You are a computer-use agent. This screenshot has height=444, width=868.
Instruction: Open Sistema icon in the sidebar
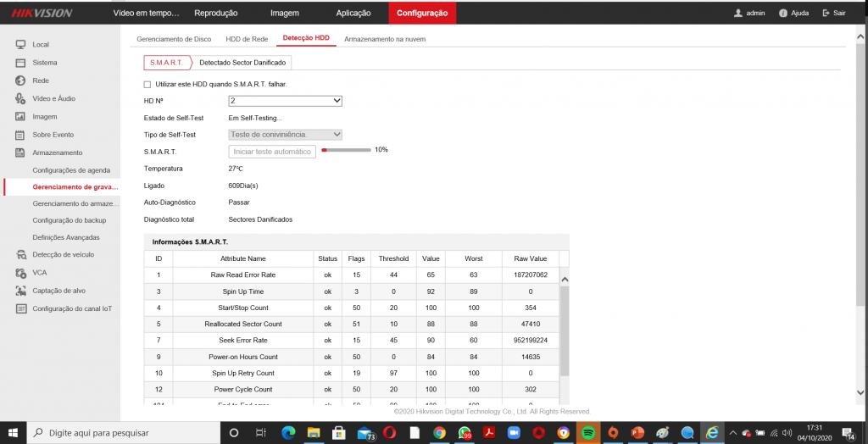click(x=20, y=63)
